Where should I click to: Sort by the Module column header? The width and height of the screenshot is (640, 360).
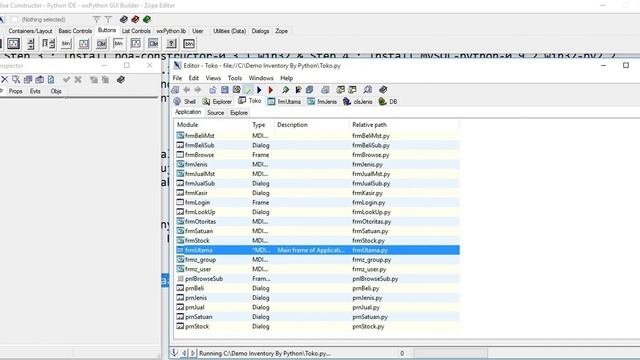[x=211, y=125]
